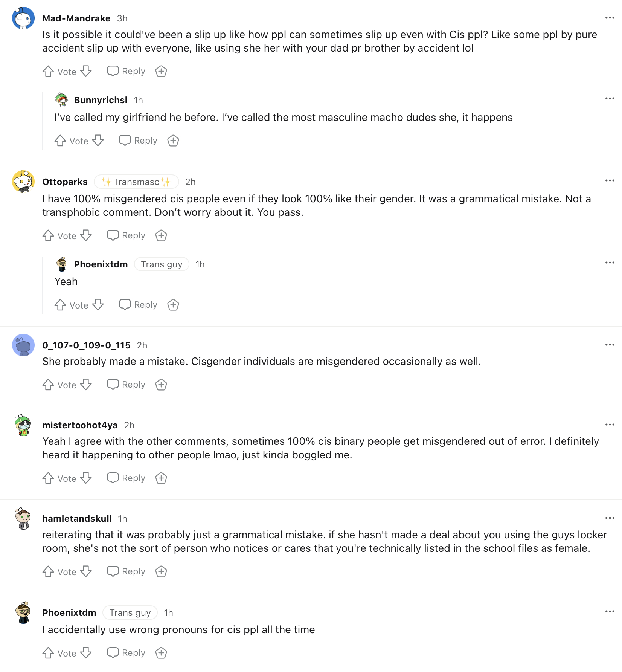This screenshot has height=672, width=622.
Task: Open more options for Mad-Mandrake's comment
Action: pos(610,18)
